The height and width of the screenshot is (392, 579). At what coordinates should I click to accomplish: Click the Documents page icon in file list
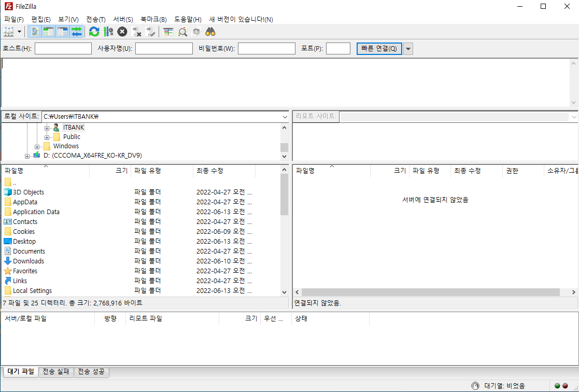pos(8,251)
